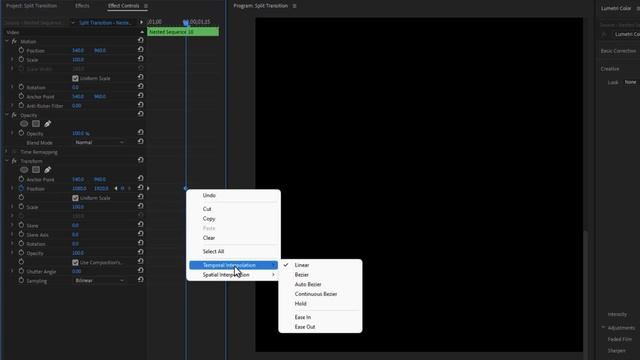Viewport: 640px width, 360px height.
Task: Expand the Motion Rotation parameter
Action: pyautogui.click(x=12, y=87)
